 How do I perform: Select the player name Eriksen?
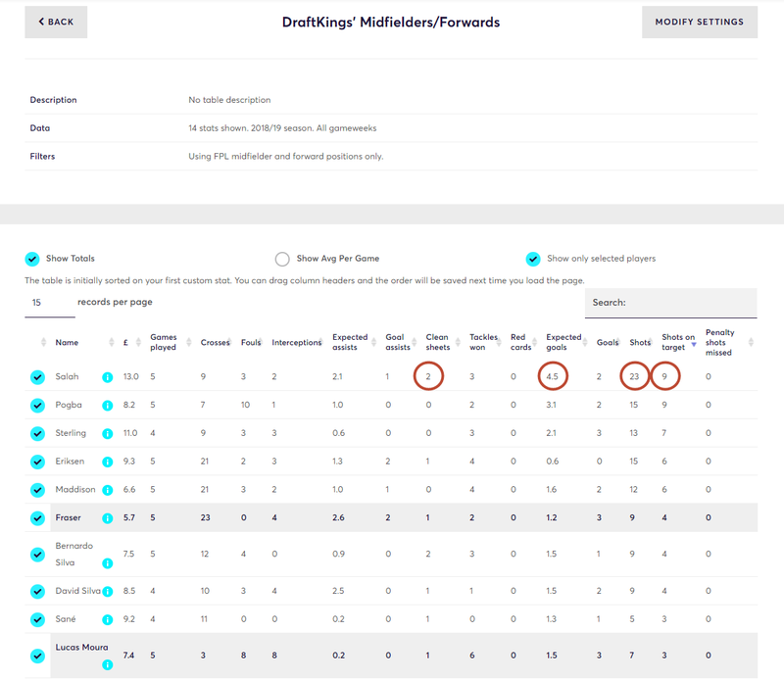(70, 461)
